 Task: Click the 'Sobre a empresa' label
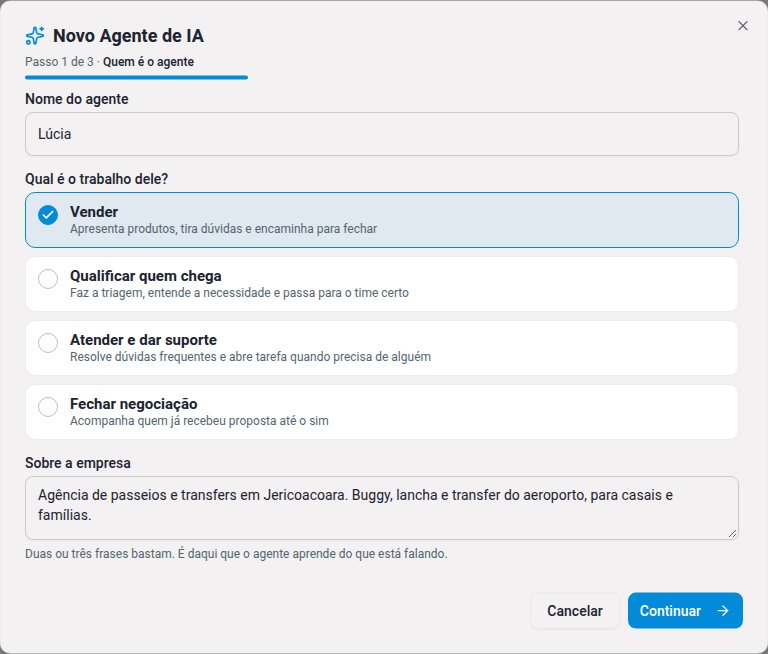pos(78,463)
